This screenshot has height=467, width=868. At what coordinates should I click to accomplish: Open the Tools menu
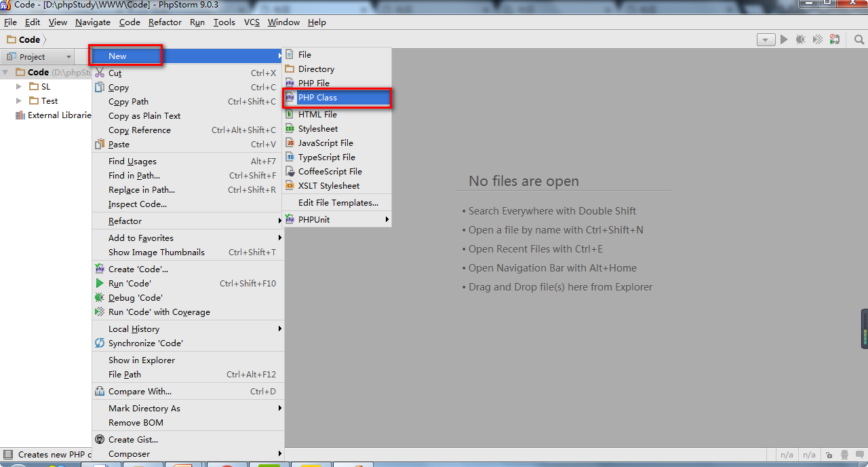click(224, 22)
